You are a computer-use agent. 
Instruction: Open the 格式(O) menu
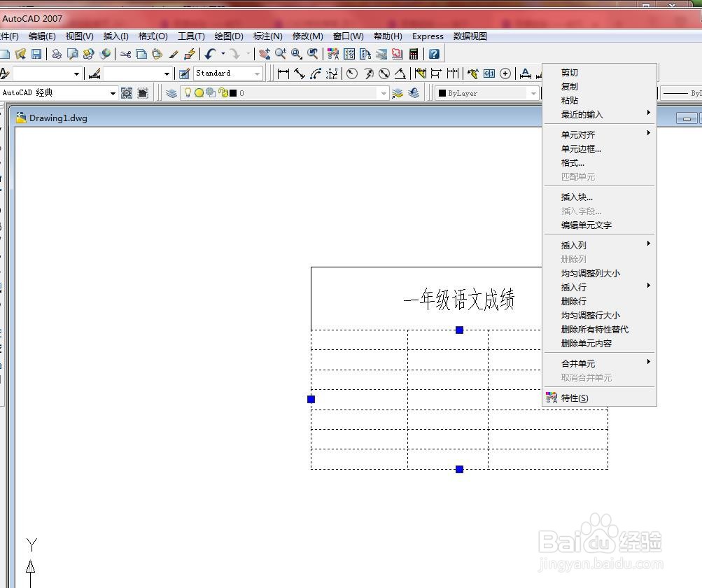[x=153, y=36]
